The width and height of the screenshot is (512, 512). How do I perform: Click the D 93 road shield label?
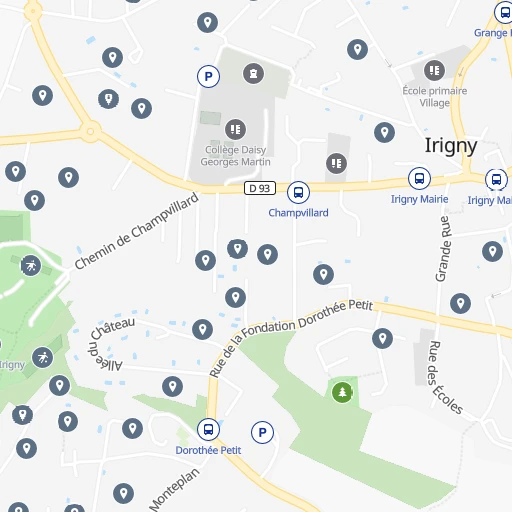[x=260, y=188]
